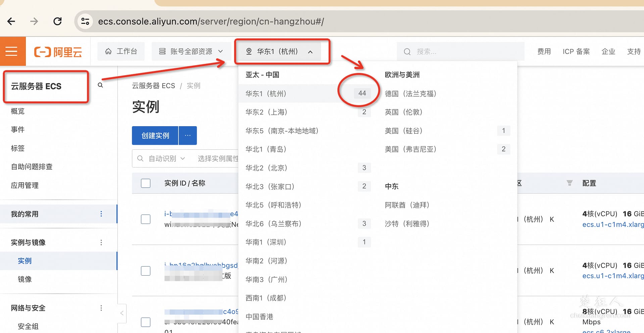Expand the 账号全部资源 dropdown
Viewport: 644px width, 333px height.
coord(191,51)
